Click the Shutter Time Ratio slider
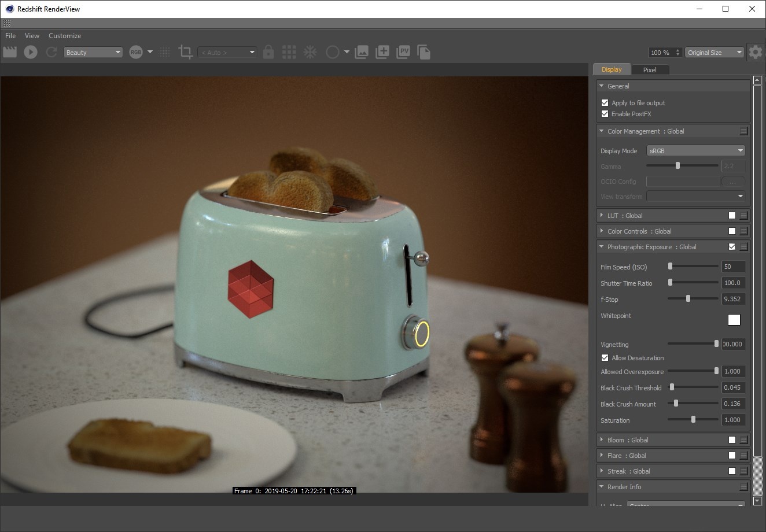This screenshot has height=532, width=766. [x=693, y=282]
